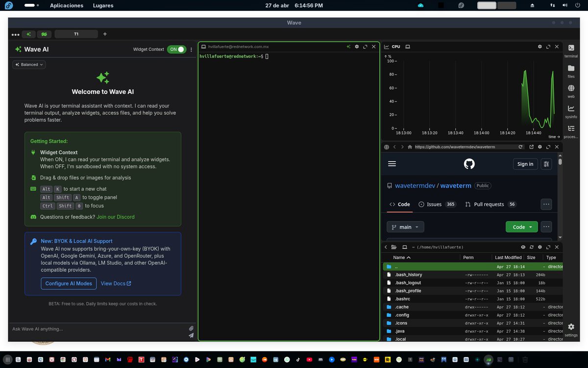Screen dimensions: 588x368
Task: Open Lugares menu in top bar
Action: coord(103,5)
